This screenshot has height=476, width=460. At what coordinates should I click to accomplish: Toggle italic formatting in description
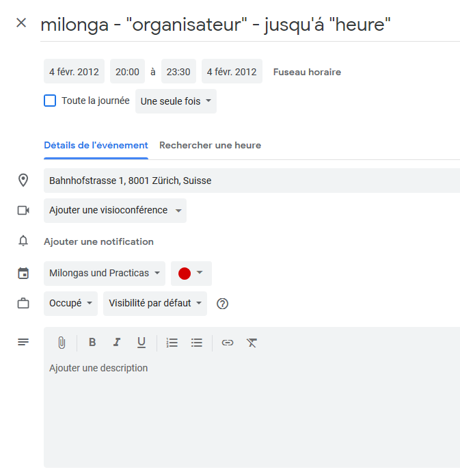tap(117, 343)
